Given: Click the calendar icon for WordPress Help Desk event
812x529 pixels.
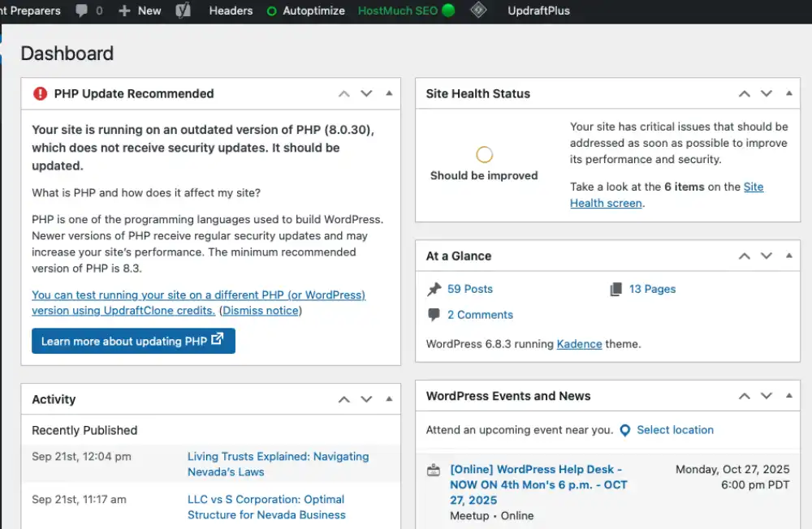Looking at the screenshot, I should point(434,470).
